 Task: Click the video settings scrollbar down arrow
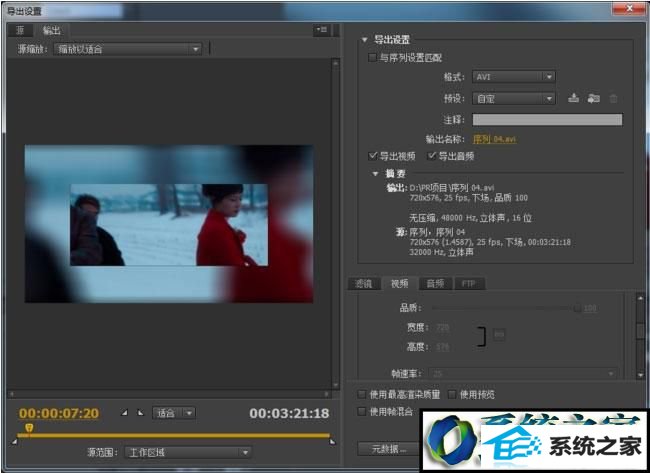[x=640, y=374]
